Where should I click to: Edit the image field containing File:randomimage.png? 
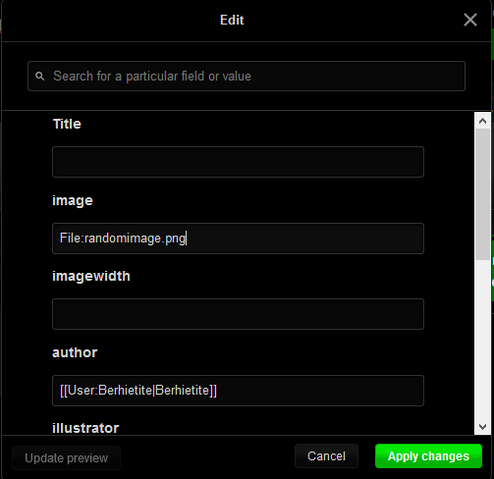pyautogui.click(x=238, y=238)
